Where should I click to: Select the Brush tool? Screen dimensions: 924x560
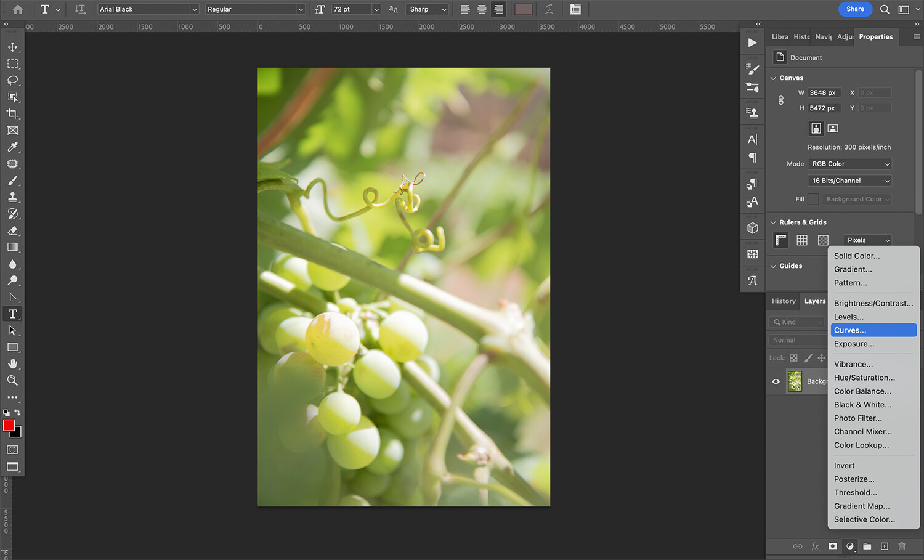click(x=12, y=181)
